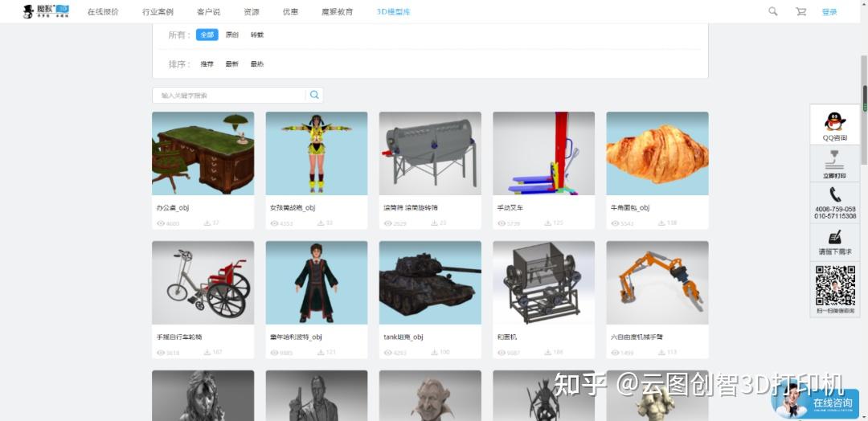868x421 pixels.
Task: Open the manual forklift thumbnail
Action: [x=543, y=153]
